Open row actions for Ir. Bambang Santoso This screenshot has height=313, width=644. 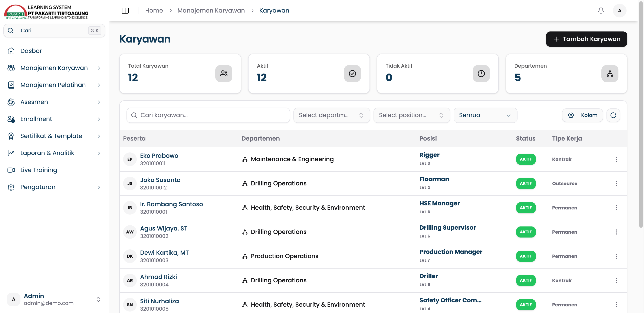pyautogui.click(x=617, y=208)
